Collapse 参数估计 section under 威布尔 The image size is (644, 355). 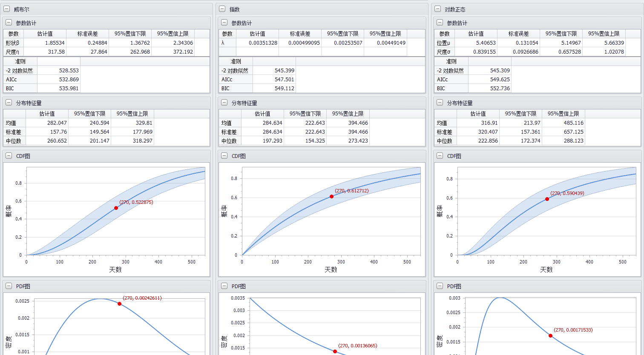click(x=9, y=23)
